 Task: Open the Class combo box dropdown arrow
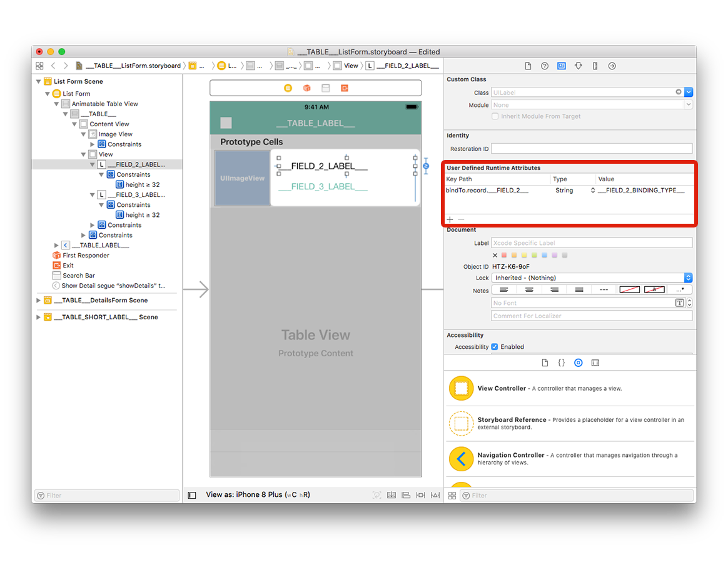coord(689,92)
